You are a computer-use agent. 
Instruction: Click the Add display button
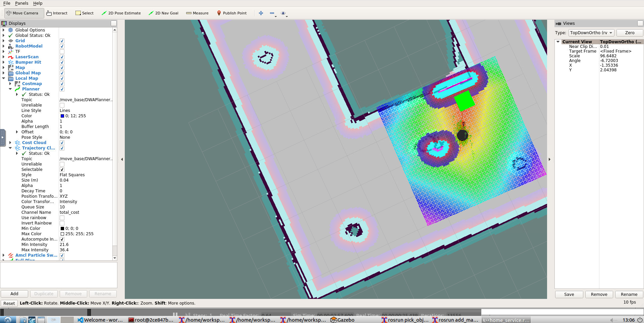pos(14,294)
